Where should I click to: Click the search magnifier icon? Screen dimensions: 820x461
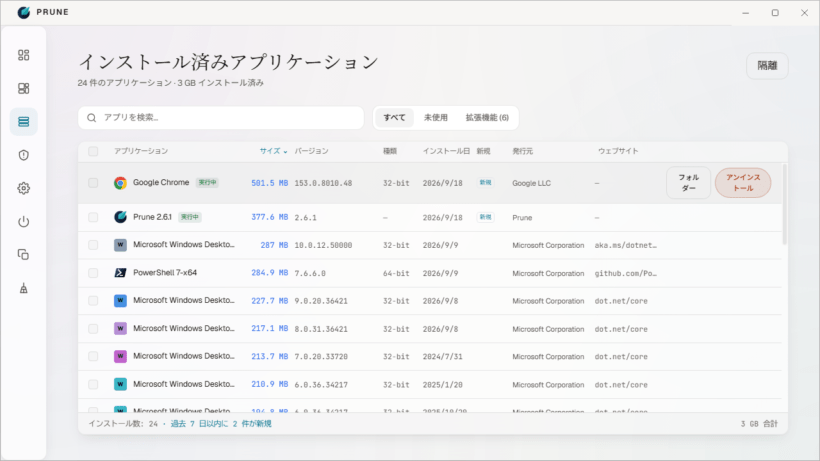point(92,118)
